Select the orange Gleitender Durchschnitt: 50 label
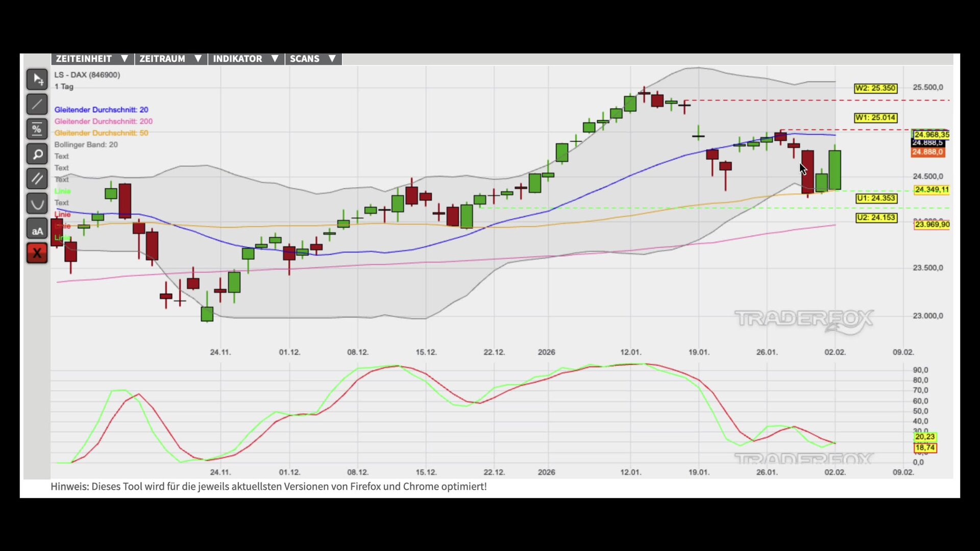980x551 pixels. (x=101, y=133)
